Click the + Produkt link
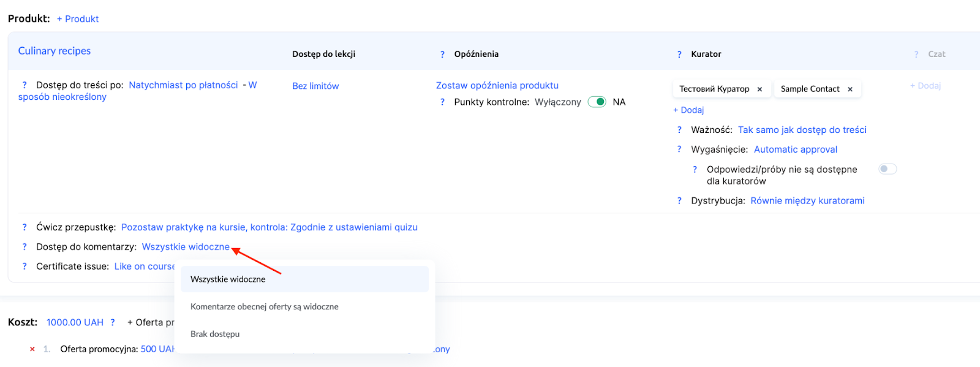The width and height of the screenshot is (980, 367). (x=78, y=19)
